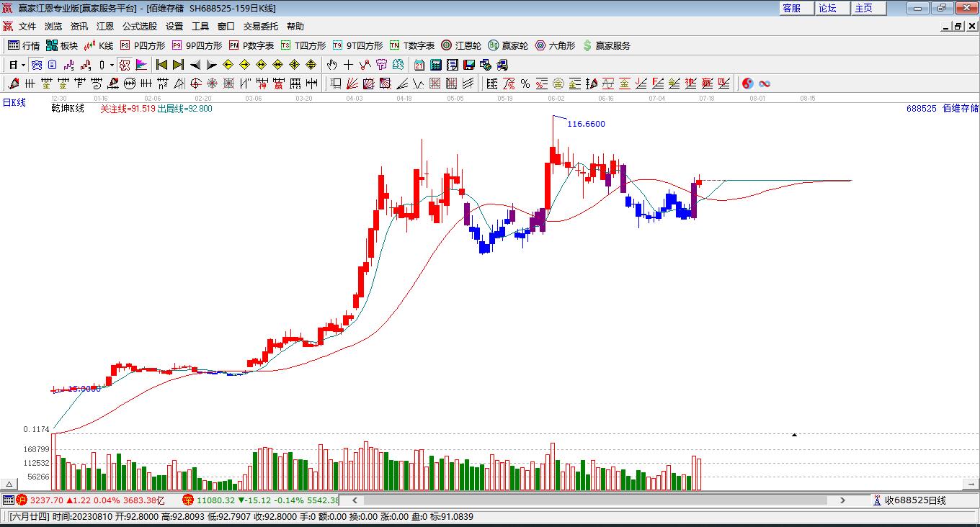Image resolution: width=980 pixels, height=527 pixels.
Task: Open the 公式选股 menu
Action: click(140, 27)
